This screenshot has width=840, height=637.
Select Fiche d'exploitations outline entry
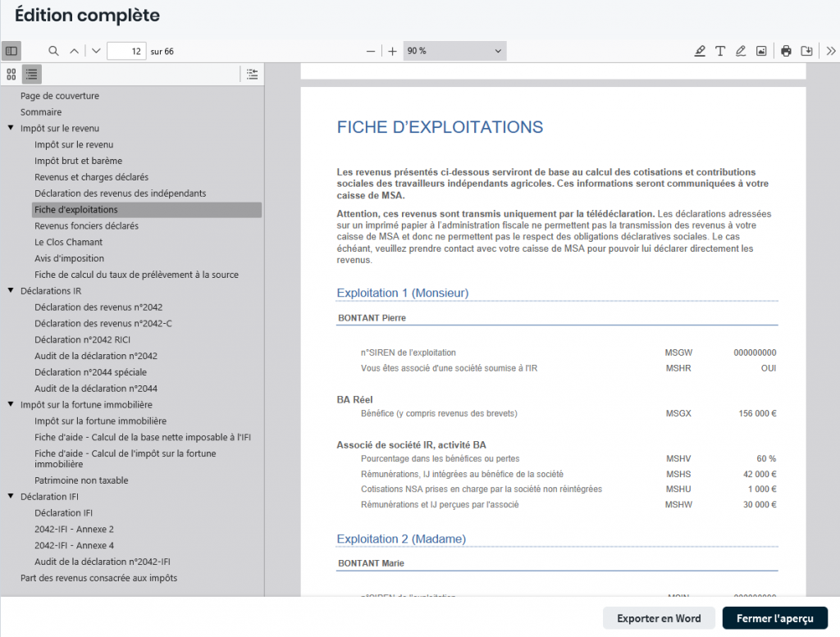coord(147,210)
